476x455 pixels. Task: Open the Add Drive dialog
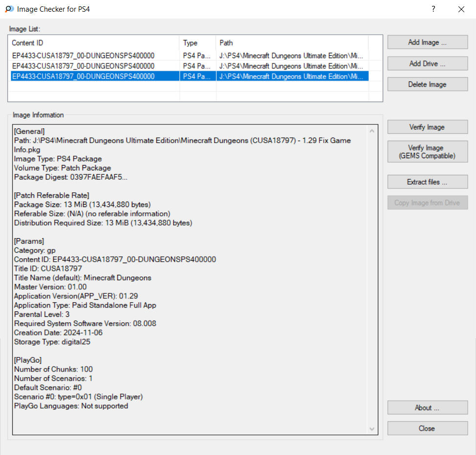click(428, 63)
